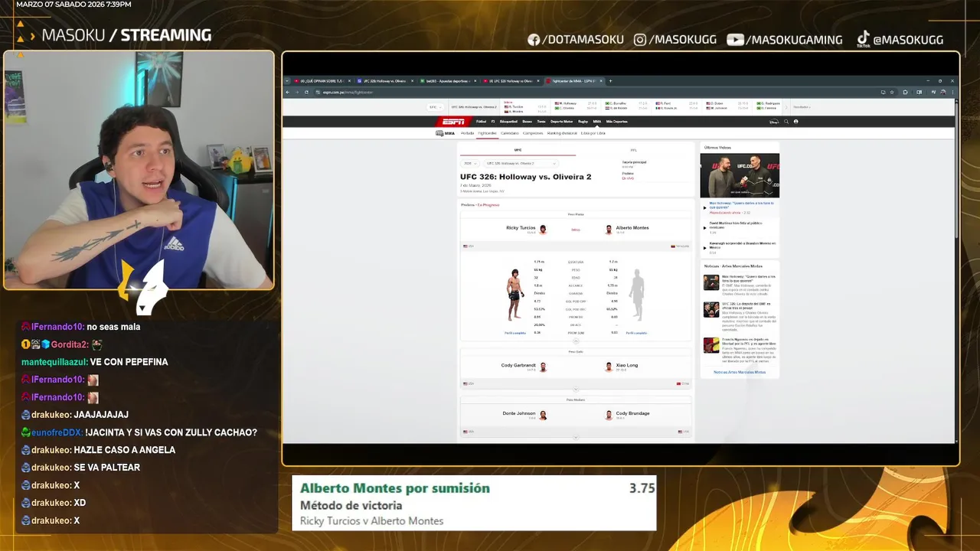The image size is (980, 551).
Task: Click 'UFC 326: Holloway vs. Oliveira 2' heading
Action: [526, 177]
